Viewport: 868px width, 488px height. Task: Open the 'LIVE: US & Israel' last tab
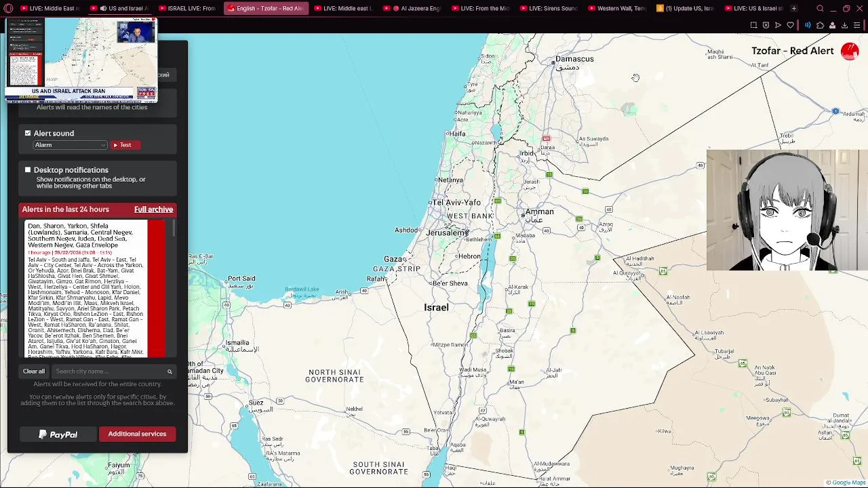coord(752,8)
